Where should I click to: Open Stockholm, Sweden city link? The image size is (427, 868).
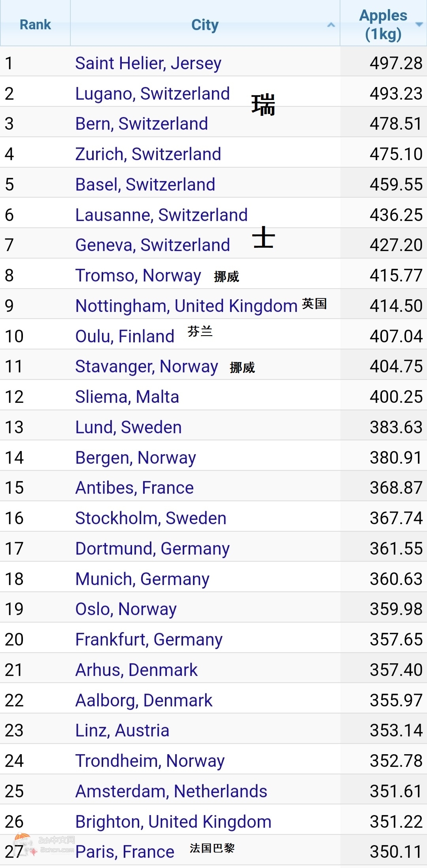click(151, 518)
